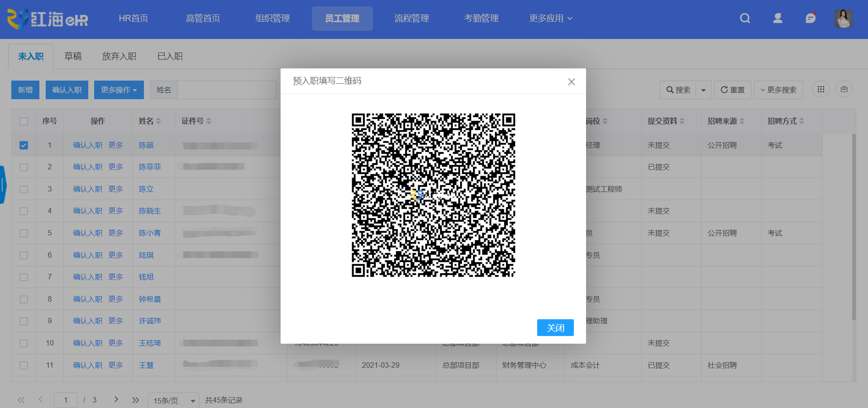Sort by 证件号 column arrows
Image resolution: width=868 pixels, height=408 pixels.
[209, 121]
